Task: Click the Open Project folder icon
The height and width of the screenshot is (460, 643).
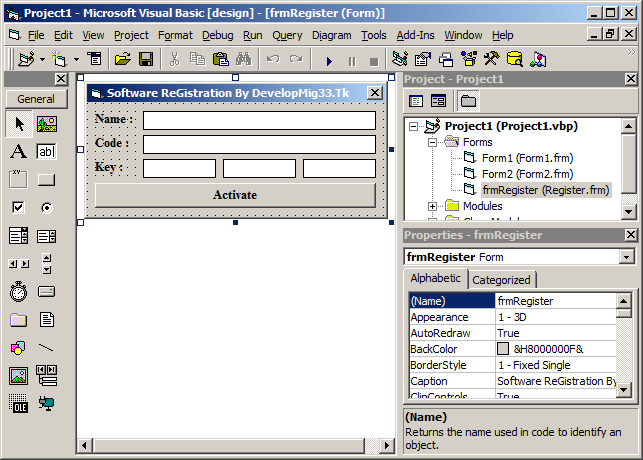Action: [x=123, y=59]
